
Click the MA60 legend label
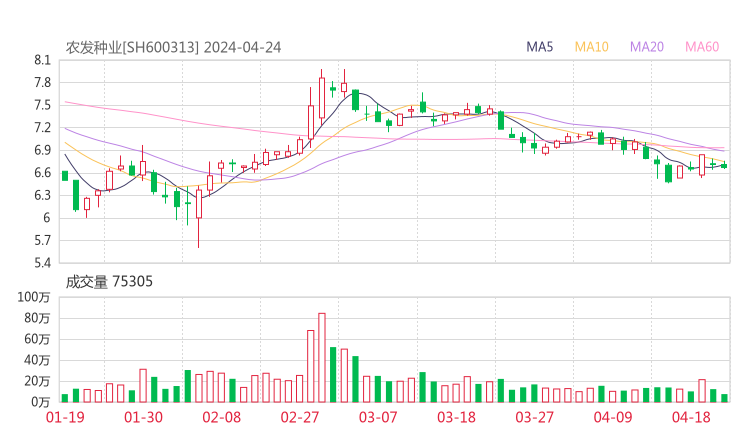coord(702,47)
